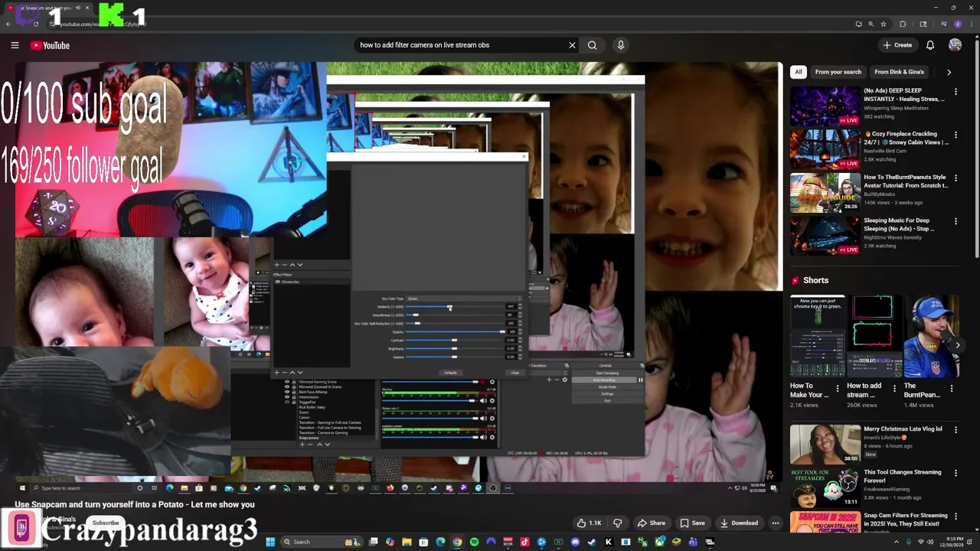Click the Share arrow button
The image size is (980, 551).
[652, 523]
